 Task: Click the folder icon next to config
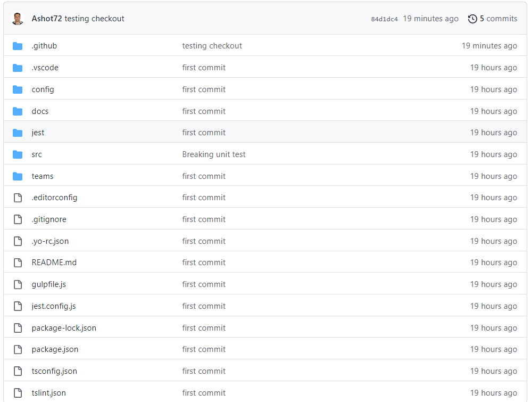(x=18, y=89)
